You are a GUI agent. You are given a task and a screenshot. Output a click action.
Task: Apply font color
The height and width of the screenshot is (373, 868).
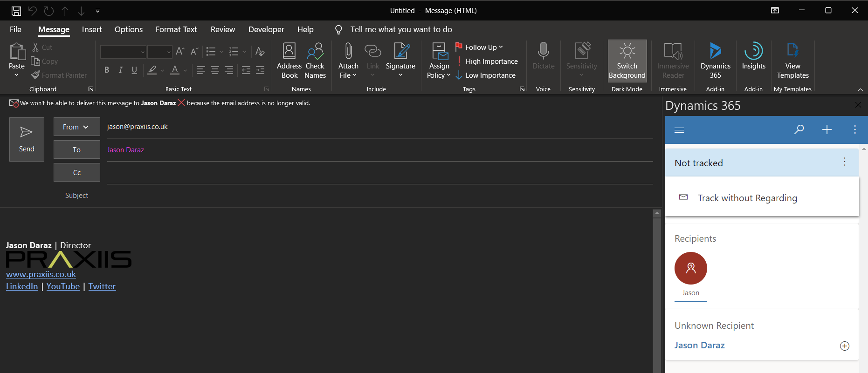[175, 70]
